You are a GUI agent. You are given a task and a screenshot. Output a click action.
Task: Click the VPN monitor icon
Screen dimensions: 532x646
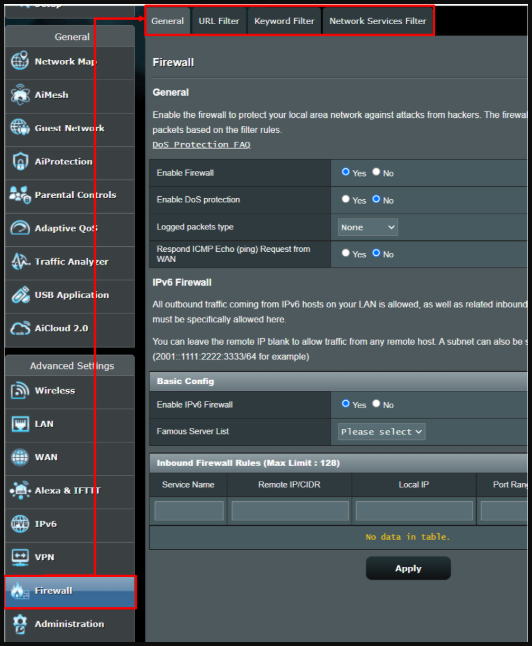(20, 557)
